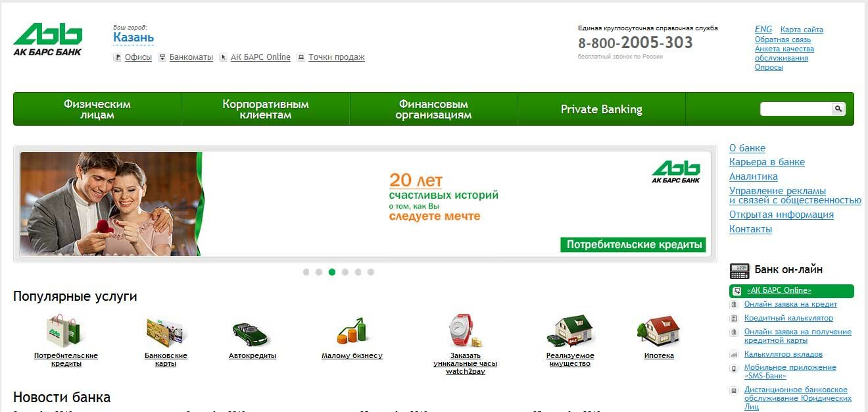Select the fourth banner slide dot
868x412 pixels.
(345, 272)
